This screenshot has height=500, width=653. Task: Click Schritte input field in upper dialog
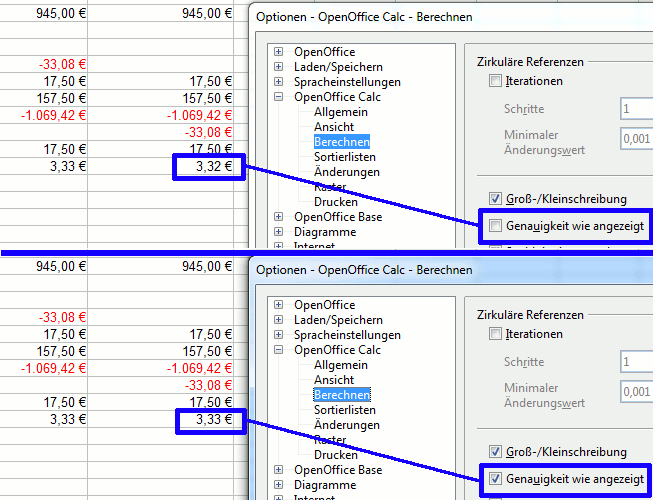pos(635,109)
